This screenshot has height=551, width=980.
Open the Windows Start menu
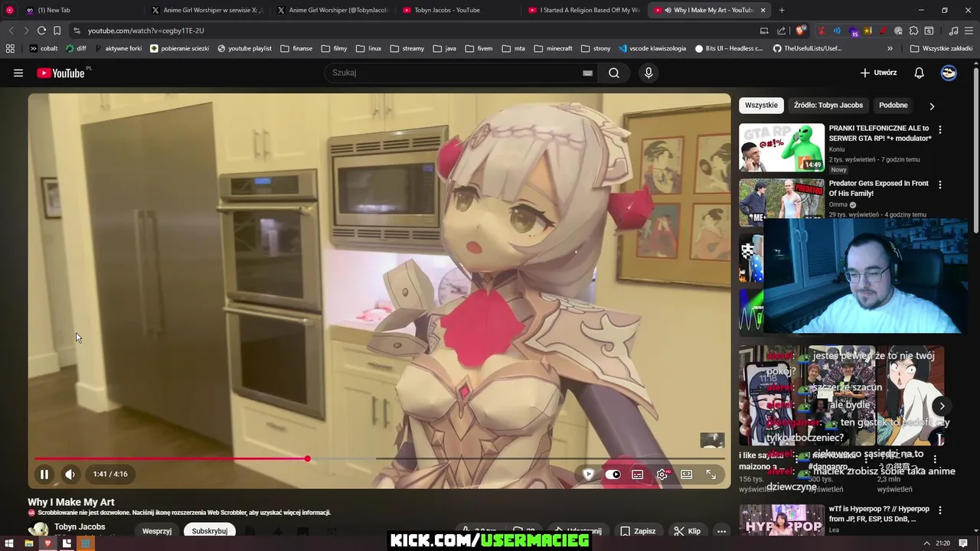pyautogui.click(x=10, y=543)
